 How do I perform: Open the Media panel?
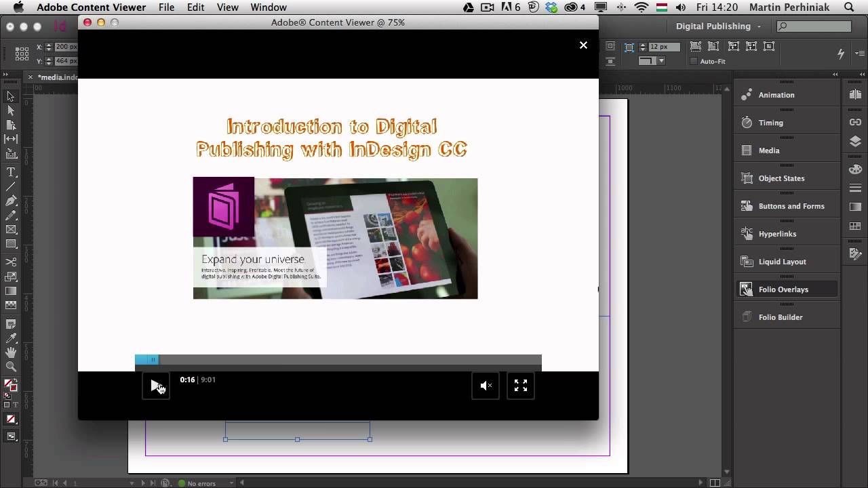tap(788, 150)
